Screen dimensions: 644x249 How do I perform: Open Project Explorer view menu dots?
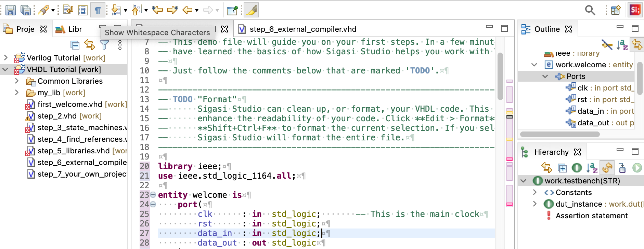click(120, 45)
